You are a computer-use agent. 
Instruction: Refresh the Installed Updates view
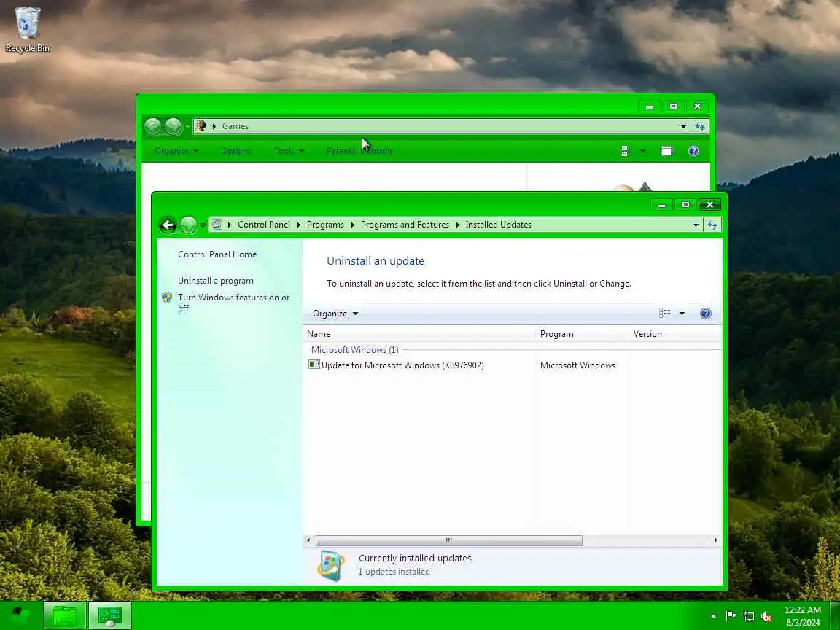(712, 225)
